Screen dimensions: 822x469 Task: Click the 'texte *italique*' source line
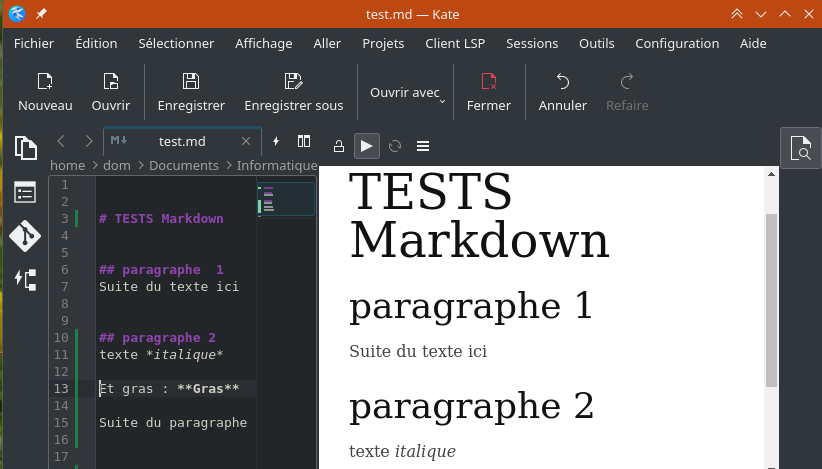[x=161, y=355]
